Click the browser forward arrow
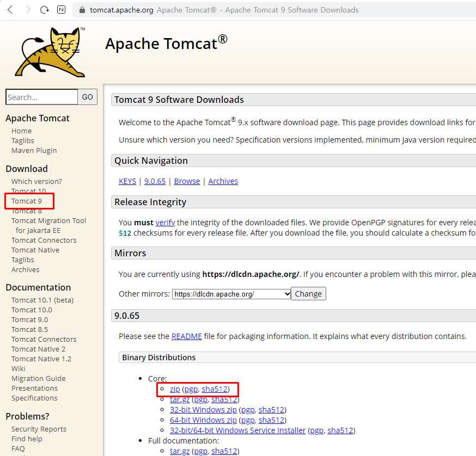 click(x=28, y=10)
